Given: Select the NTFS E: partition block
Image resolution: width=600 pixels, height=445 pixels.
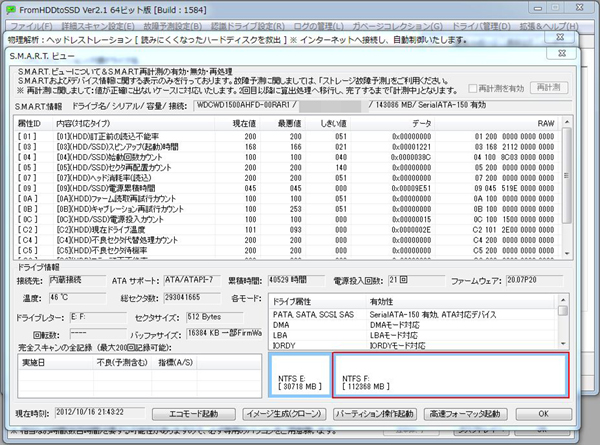Looking at the screenshot, I should [300, 375].
